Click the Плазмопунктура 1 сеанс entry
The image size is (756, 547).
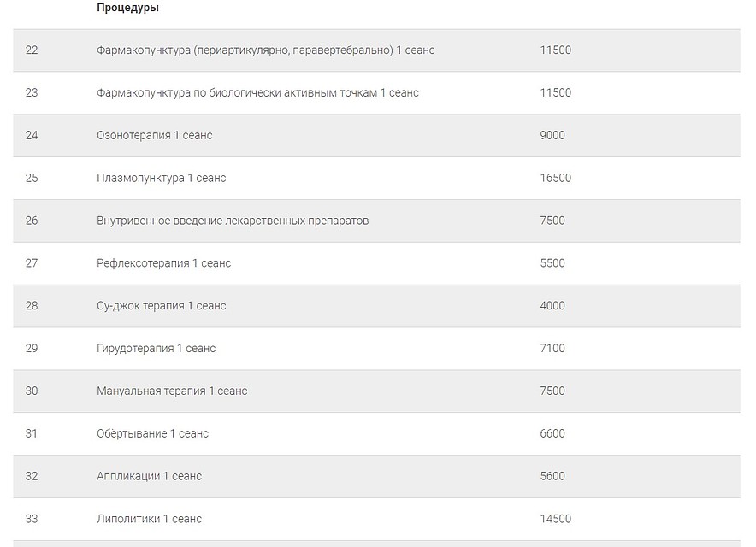pos(161,178)
